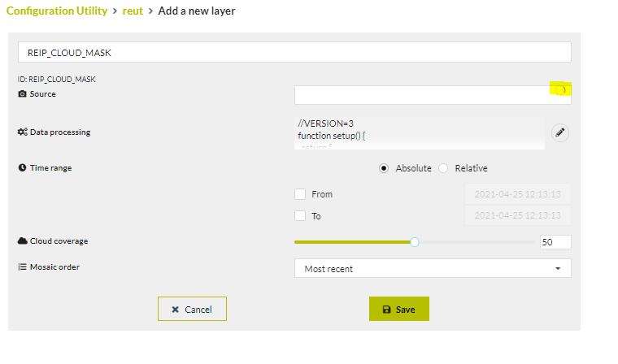Open the reut breadcrumb link

point(133,11)
